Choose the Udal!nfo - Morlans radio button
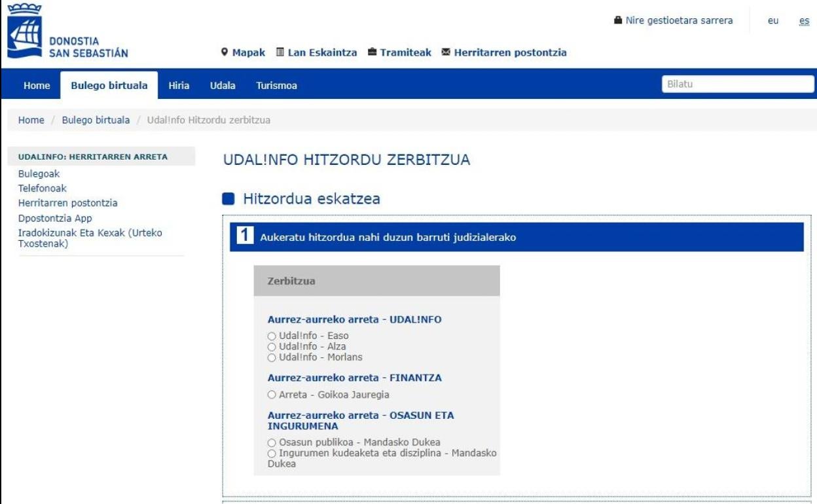 point(272,357)
